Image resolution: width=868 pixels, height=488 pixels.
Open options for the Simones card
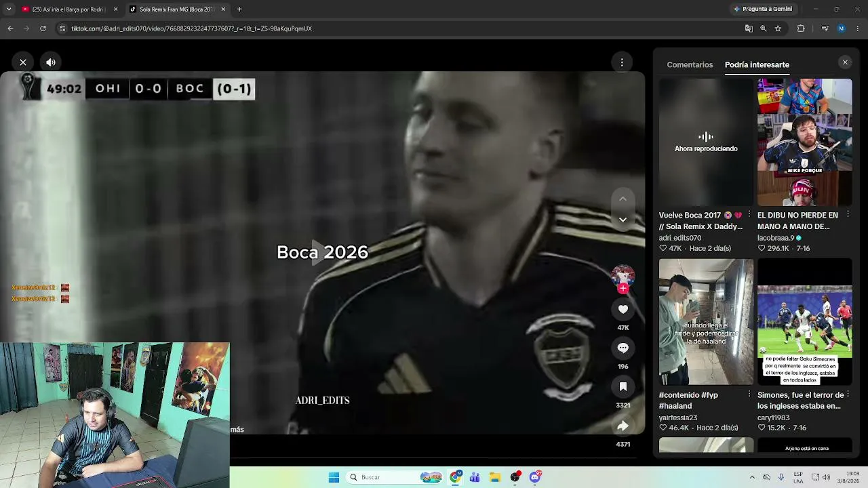848,394
